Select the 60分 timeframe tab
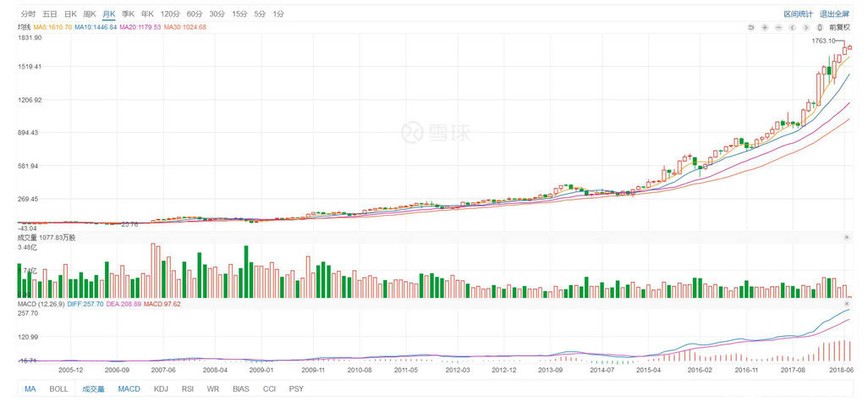Viewport: 868px width, 413px height. pos(195,14)
